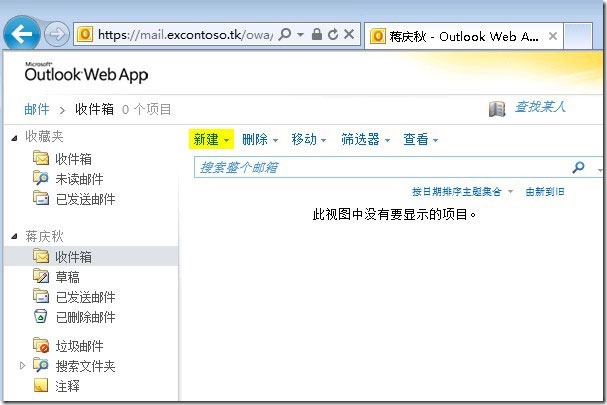Screen dimensions: 607x405
Task: Open the 移动 move menu
Action: pyautogui.click(x=309, y=140)
